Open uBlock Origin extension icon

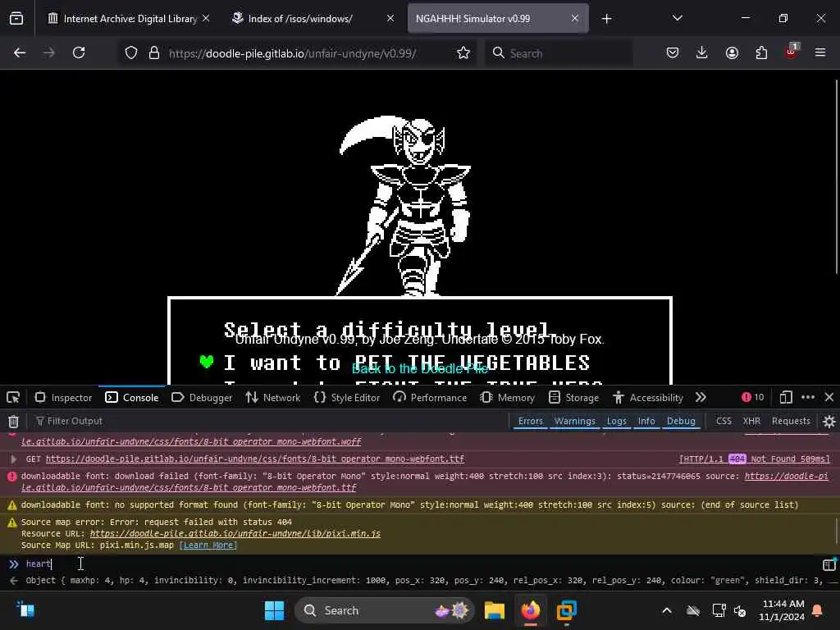[791, 52]
